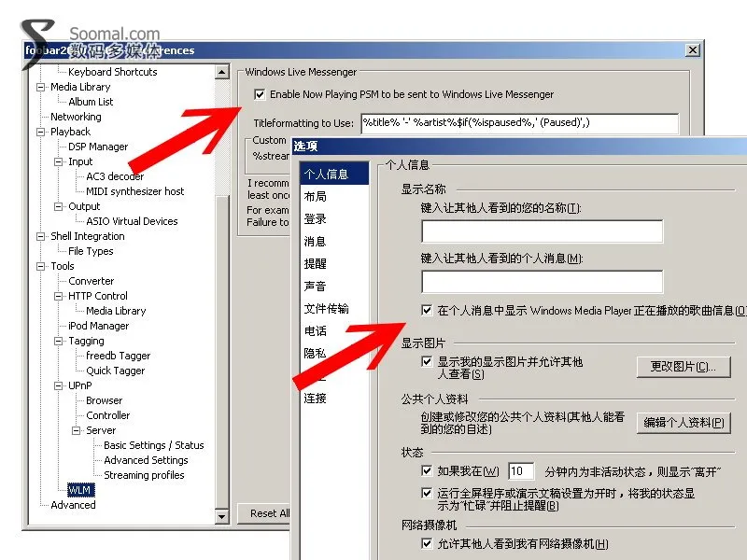
Task: Collapse the Input tree node
Action: pos(59,161)
